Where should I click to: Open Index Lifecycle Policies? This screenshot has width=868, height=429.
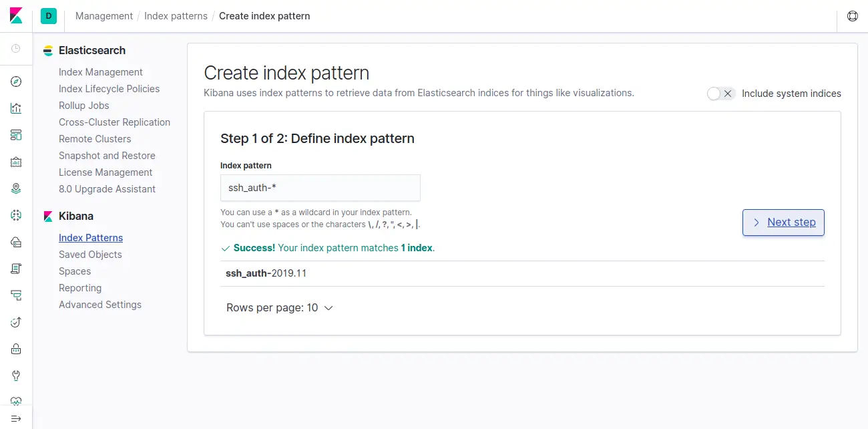(x=110, y=89)
